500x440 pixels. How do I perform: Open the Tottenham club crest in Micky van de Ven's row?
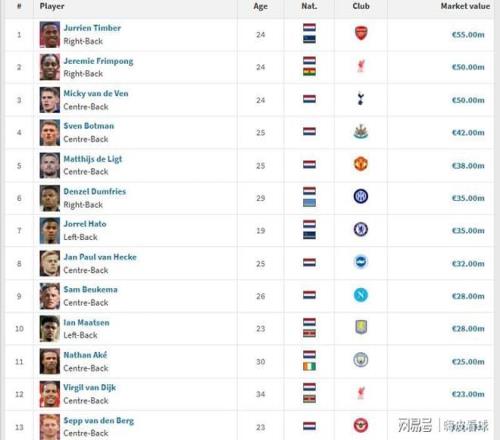click(360, 99)
